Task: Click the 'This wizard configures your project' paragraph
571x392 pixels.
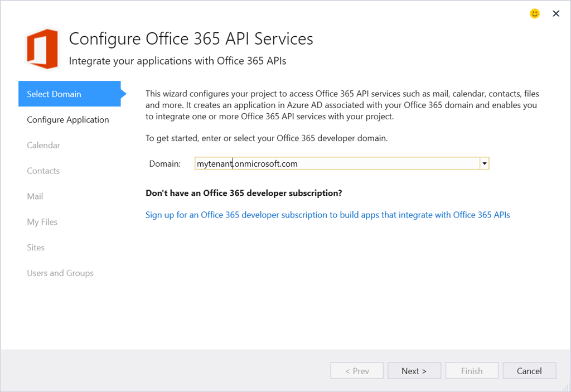Action: coord(342,105)
